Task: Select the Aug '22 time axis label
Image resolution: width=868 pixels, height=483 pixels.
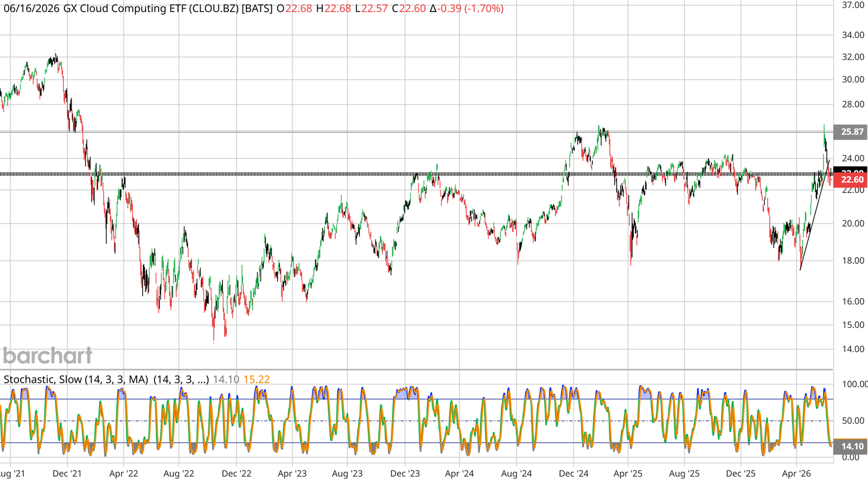Action: click(179, 474)
